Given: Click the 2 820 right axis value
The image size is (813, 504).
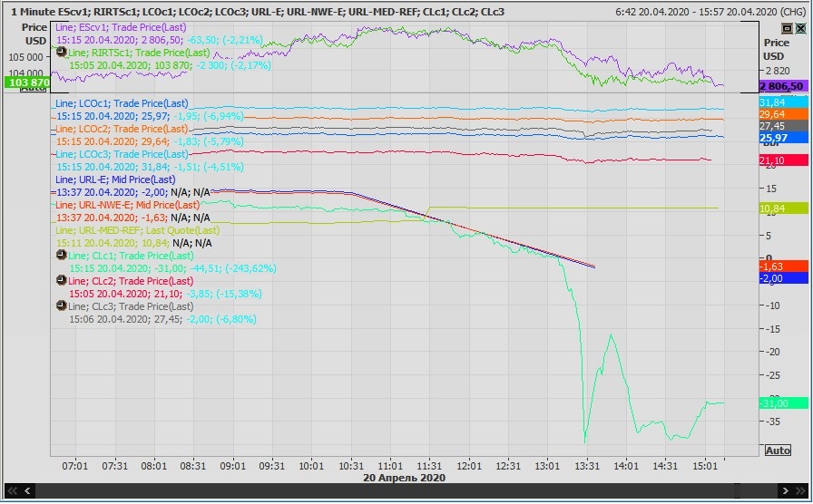Looking at the screenshot, I should 778,71.
